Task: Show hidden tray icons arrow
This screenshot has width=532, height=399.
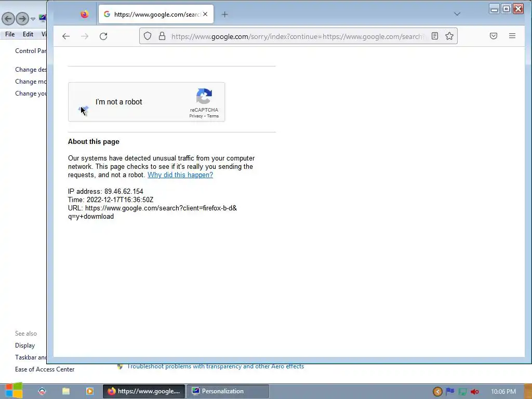Action: pyautogui.click(x=437, y=392)
